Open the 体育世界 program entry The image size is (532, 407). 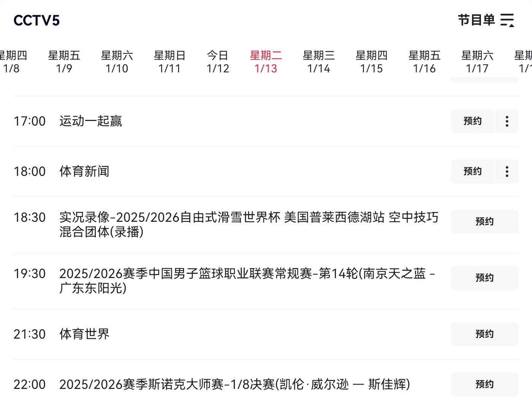click(x=84, y=334)
